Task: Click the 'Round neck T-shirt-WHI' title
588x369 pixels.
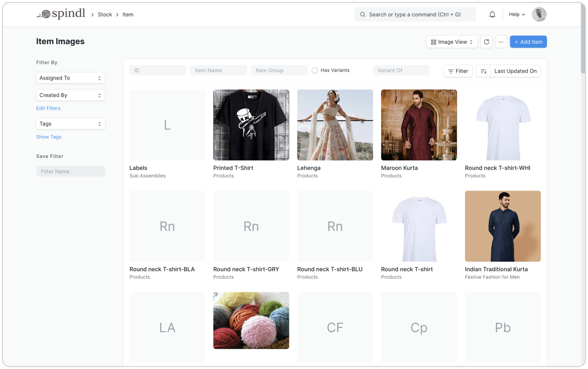Action: (498, 168)
